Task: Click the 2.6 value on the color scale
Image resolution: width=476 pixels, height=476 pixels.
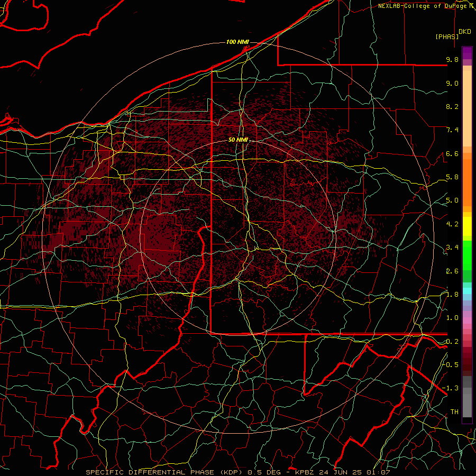Action: [452, 271]
